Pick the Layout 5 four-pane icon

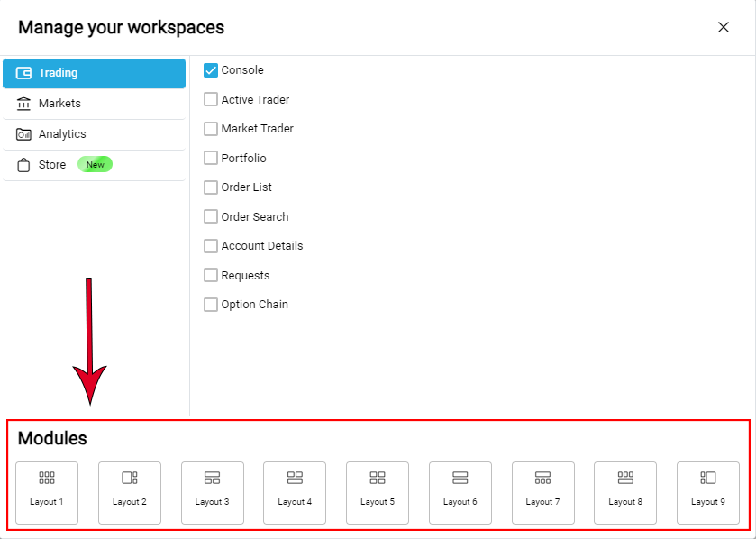pos(378,480)
